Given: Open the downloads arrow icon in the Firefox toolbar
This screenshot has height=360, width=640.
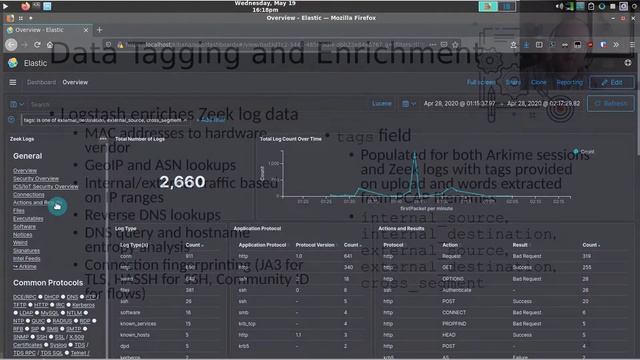Looking at the screenshot, I should [526, 44].
